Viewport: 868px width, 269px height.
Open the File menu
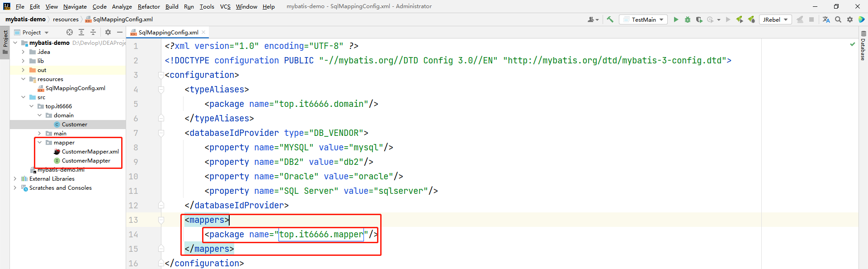pos(20,6)
